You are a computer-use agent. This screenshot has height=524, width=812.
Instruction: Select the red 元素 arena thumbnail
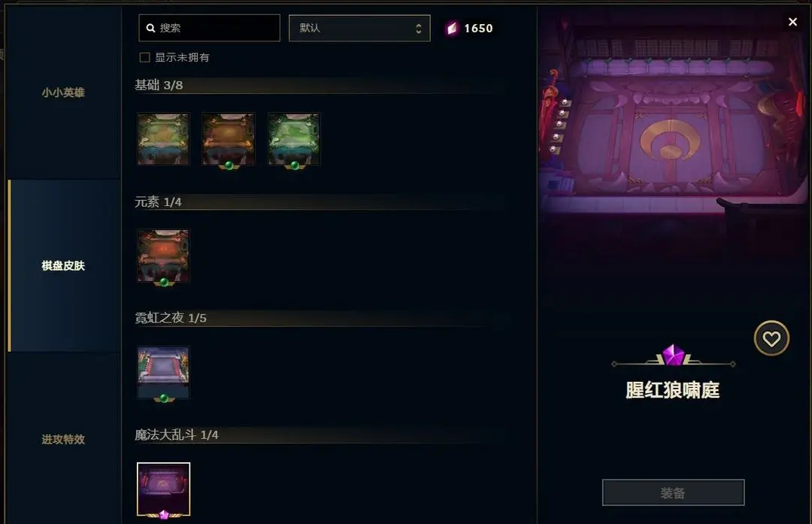[163, 256]
